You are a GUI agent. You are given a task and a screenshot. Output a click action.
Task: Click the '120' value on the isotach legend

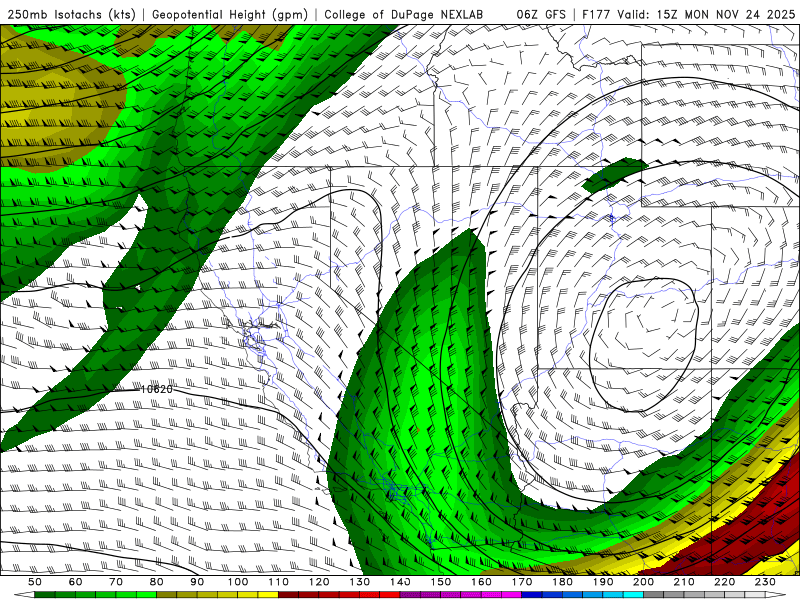click(319, 582)
